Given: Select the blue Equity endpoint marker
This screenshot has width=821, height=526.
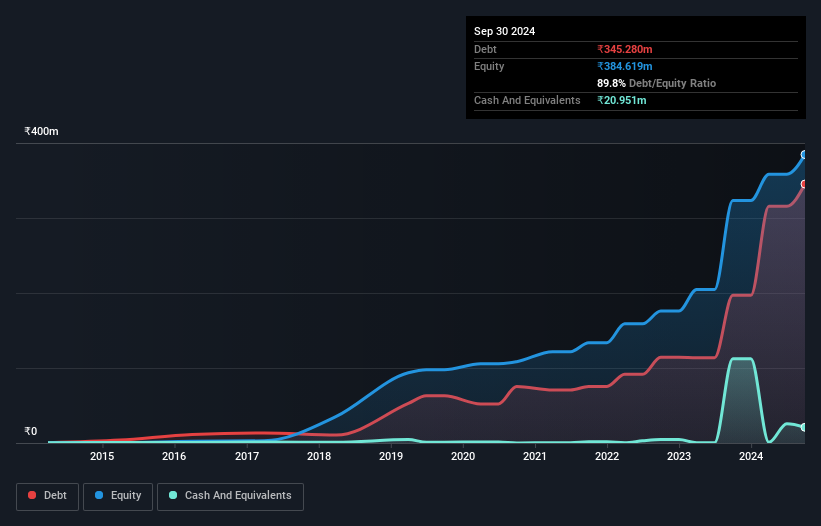Looking at the screenshot, I should pyautogui.click(x=804, y=154).
